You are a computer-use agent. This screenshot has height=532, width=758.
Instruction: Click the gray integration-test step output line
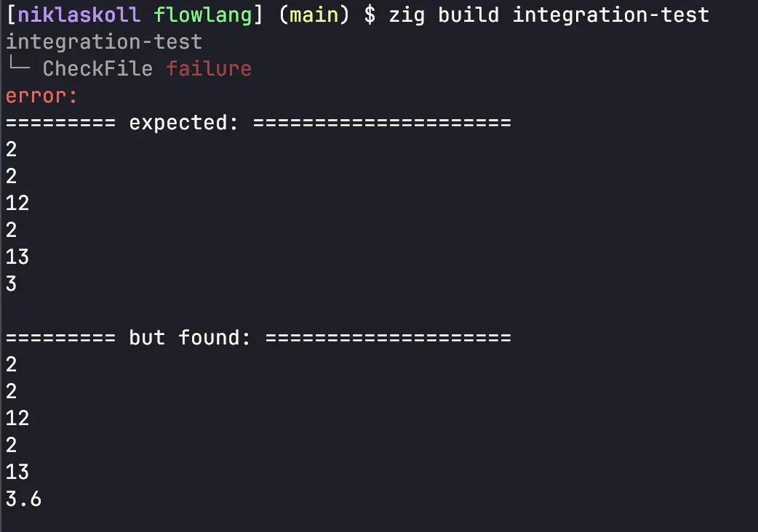(x=104, y=41)
